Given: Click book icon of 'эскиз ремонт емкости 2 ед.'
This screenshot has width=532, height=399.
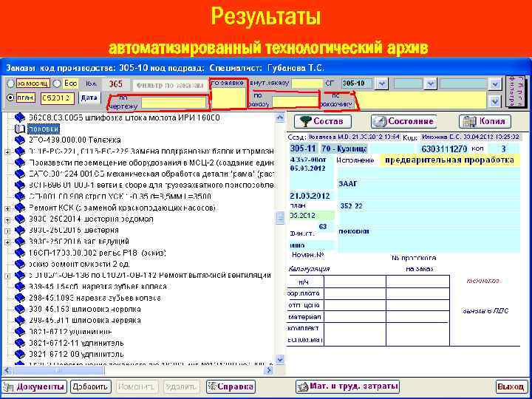Looking at the screenshot, I should [20, 264].
